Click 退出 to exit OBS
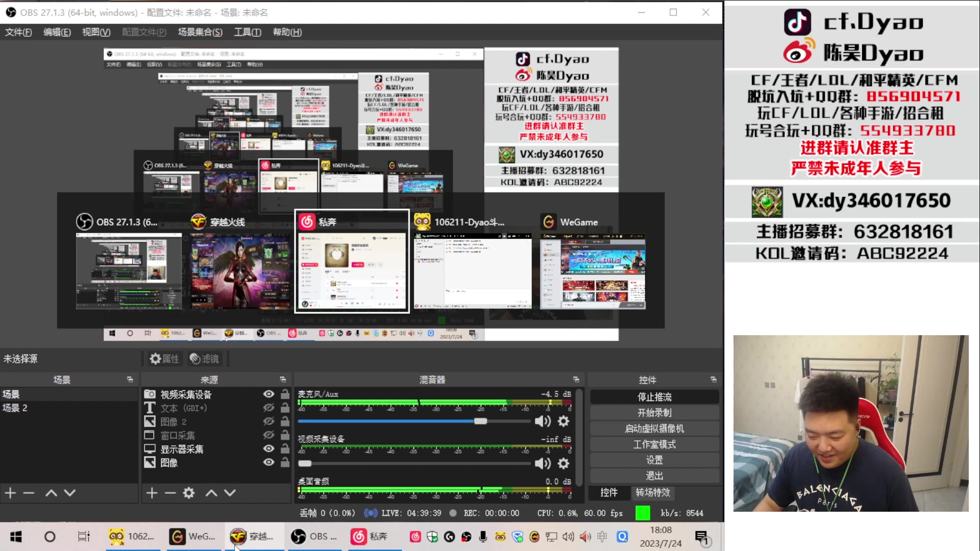This screenshot has height=551, width=980. click(x=654, y=476)
